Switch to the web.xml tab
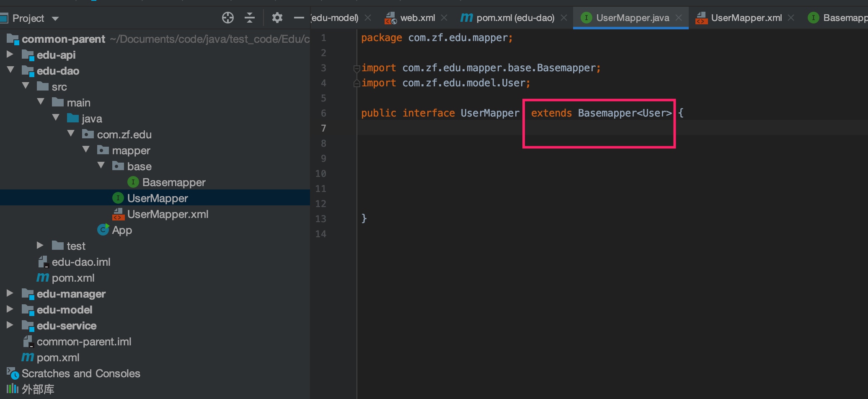868x399 pixels. pyautogui.click(x=417, y=18)
